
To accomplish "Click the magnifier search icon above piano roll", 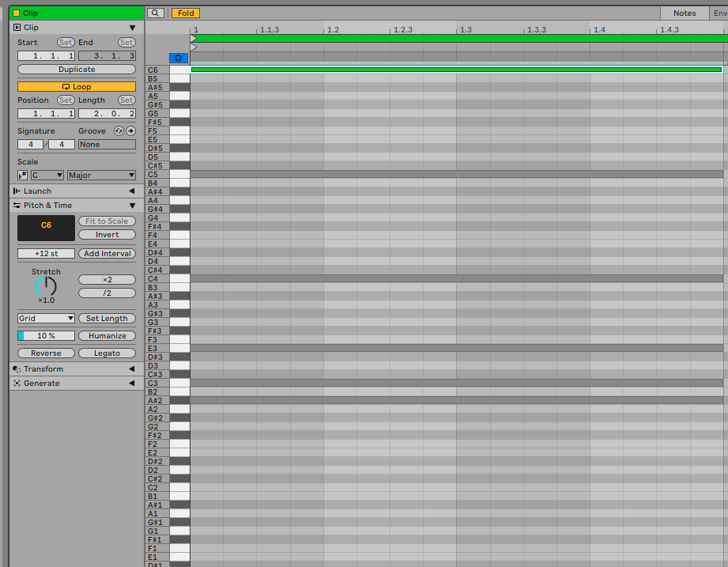I will pos(156,13).
